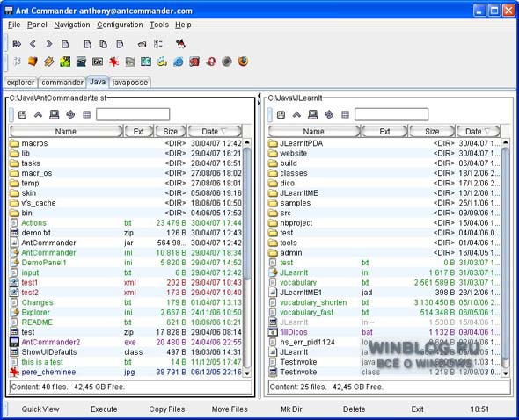The height and width of the screenshot is (420, 519).
Task: Open the Tools menu
Action: pyautogui.click(x=159, y=25)
